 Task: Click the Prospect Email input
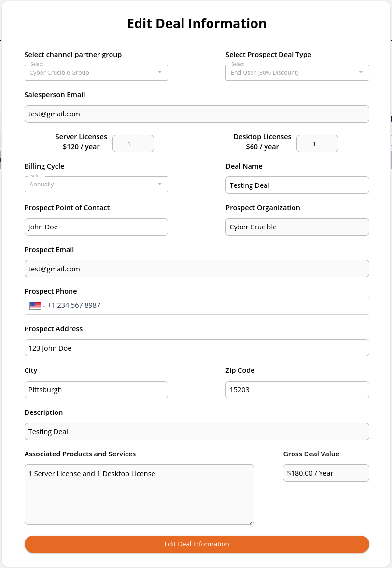click(197, 269)
